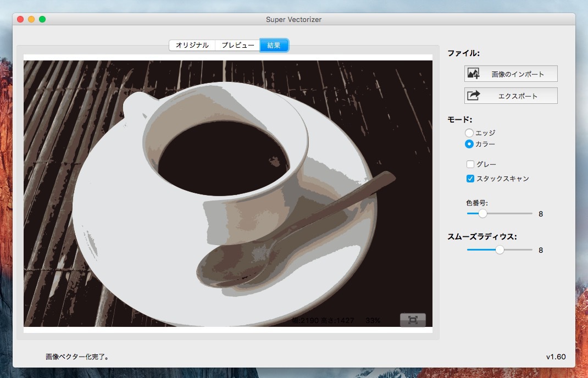
Task: Click the Super Vectorizer title bar
Action: pyautogui.click(x=293, y=19)
